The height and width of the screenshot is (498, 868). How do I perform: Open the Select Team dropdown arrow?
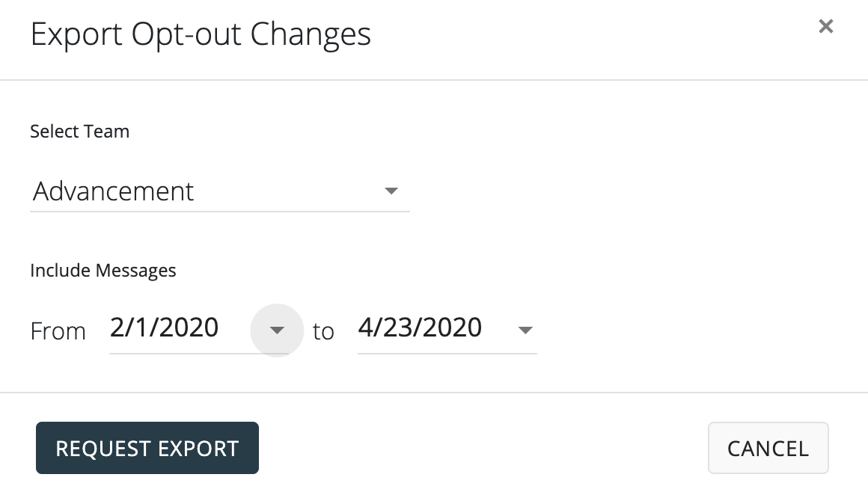pos(391,191)
